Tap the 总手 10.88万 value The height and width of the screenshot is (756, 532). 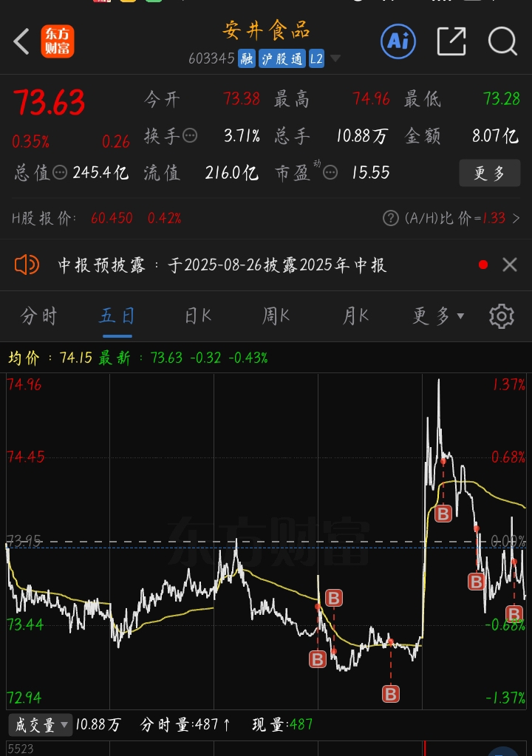362,136
